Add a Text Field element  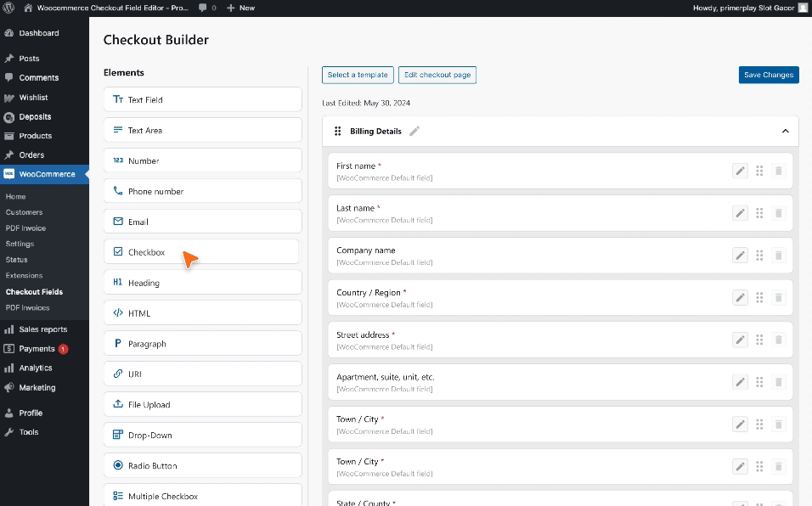click(x=202, y=99)
